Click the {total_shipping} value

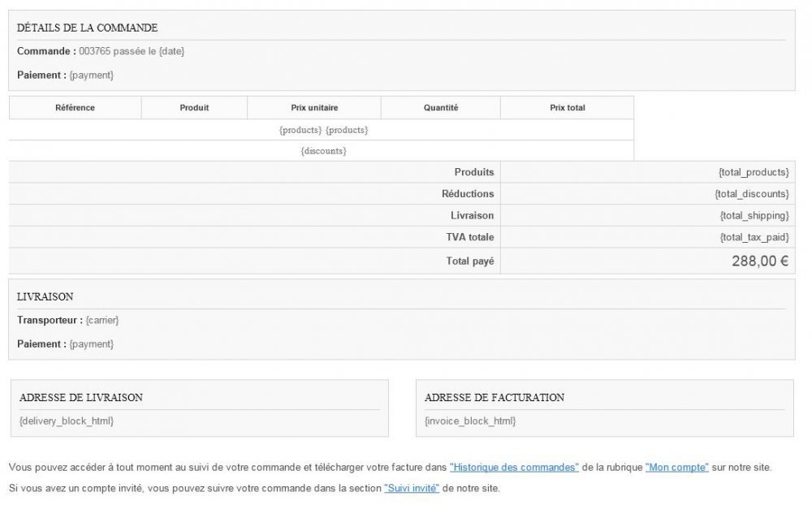point(754,215)
